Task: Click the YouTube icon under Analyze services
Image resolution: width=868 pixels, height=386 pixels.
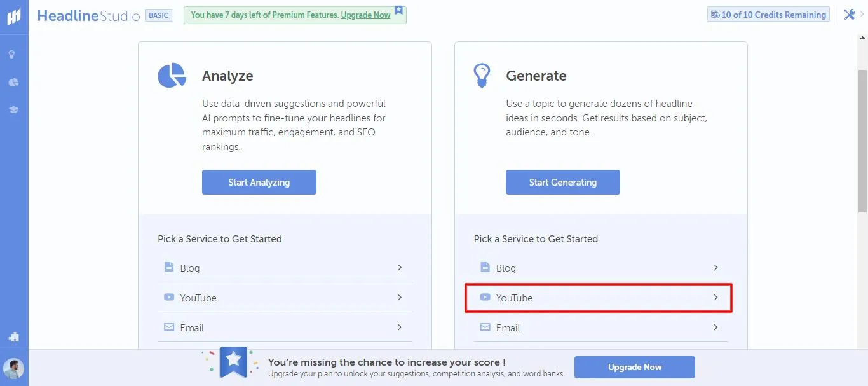Action: (x=168, y=297)
